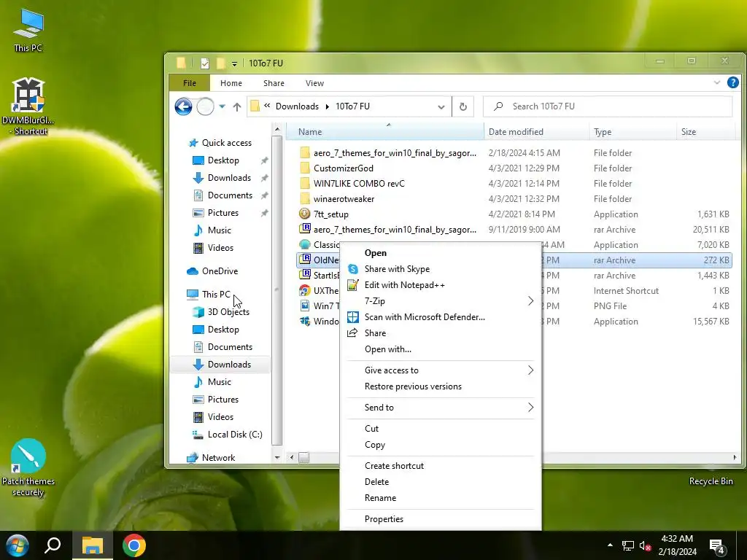747x560 pixels.
Task: Open Patch themes securely desktop icon
Action: point(28,467)
